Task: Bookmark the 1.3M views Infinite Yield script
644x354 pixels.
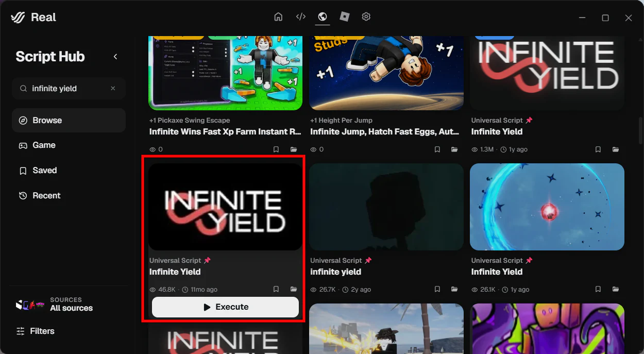Action: [x=598, y=149]
